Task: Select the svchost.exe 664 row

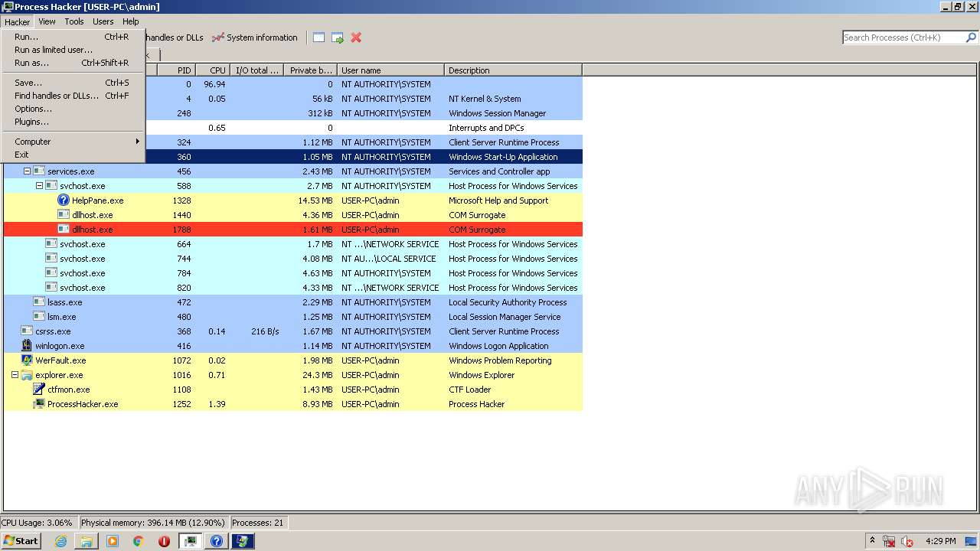Action: click(x=293, y=244)
